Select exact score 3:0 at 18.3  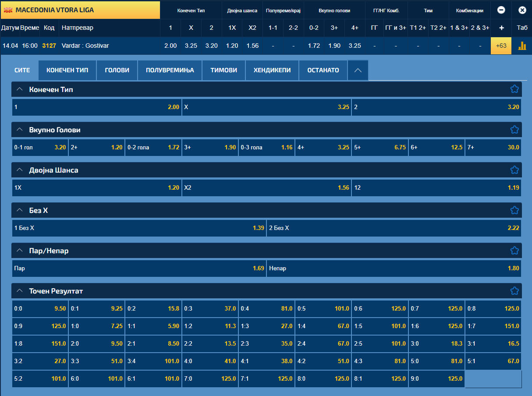436,343
